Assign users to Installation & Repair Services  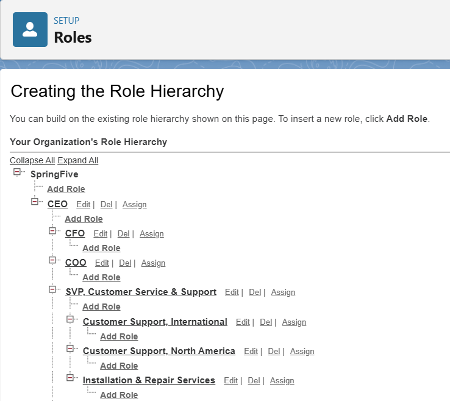(282, 380)
